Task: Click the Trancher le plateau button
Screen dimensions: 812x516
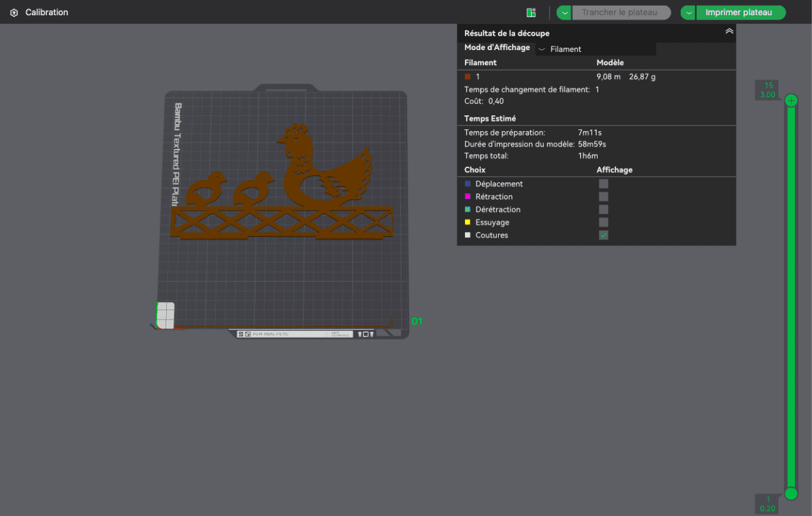Action: click(620, 13)
